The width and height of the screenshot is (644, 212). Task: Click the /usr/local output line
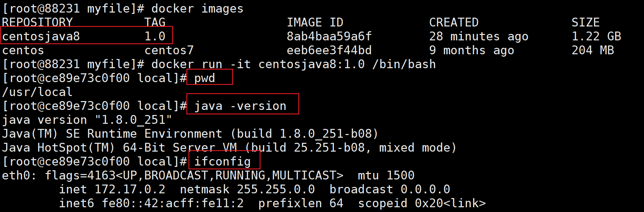tap(37, 92)
